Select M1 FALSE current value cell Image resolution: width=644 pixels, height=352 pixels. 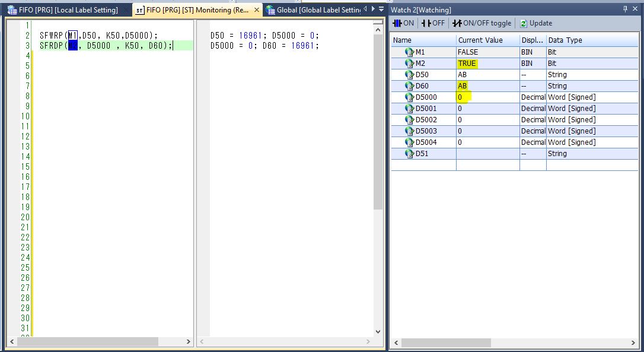487,52
